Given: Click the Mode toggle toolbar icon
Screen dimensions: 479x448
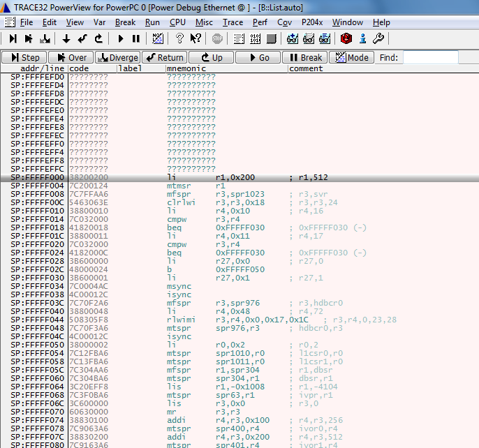Looking at the screenshot, I should click(158, 39).
